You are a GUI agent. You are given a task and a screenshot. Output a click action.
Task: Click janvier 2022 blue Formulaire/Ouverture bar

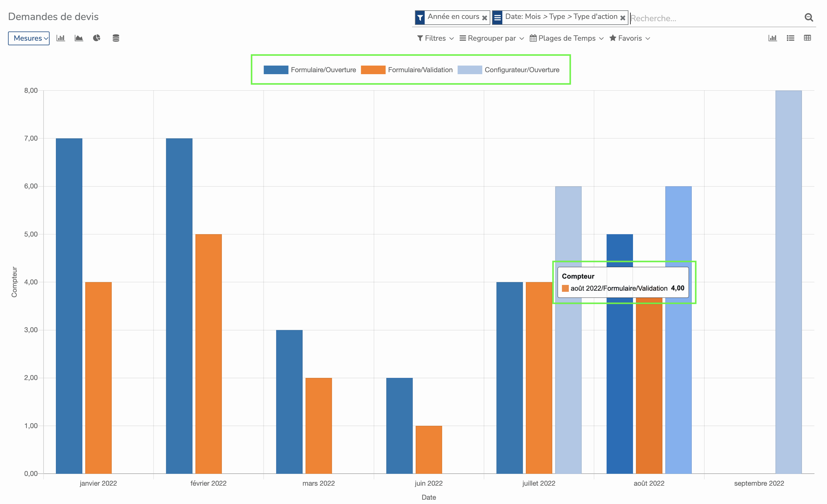(x=69, y=306)
